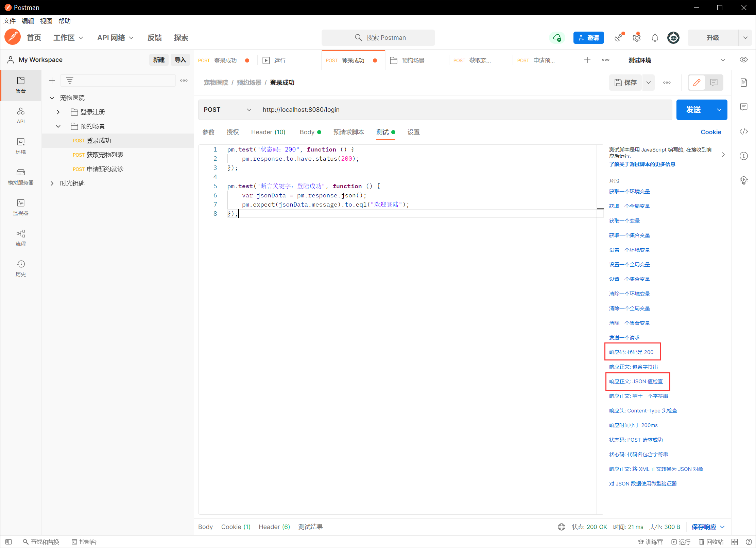The image size is (756, 548).
Task: Open the Flows (流程) sidebar icon
Action: tap(20, 237)
